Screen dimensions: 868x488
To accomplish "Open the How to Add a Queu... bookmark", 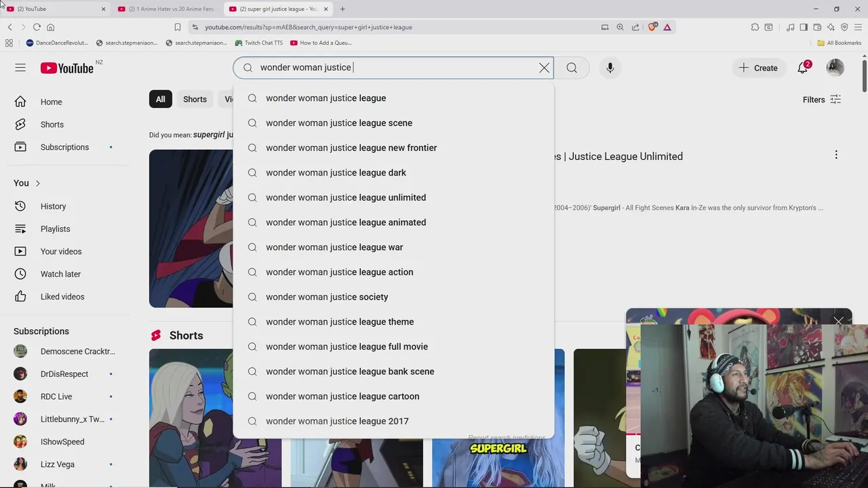I will coord(321,43).
